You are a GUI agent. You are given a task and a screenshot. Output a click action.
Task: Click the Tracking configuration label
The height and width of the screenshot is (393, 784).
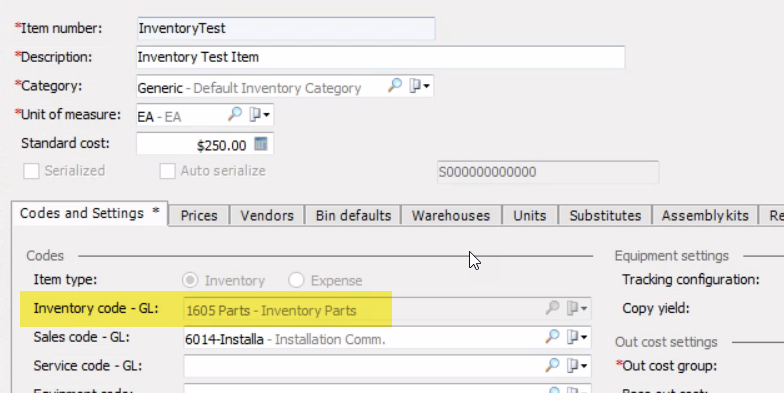point(690,280)
